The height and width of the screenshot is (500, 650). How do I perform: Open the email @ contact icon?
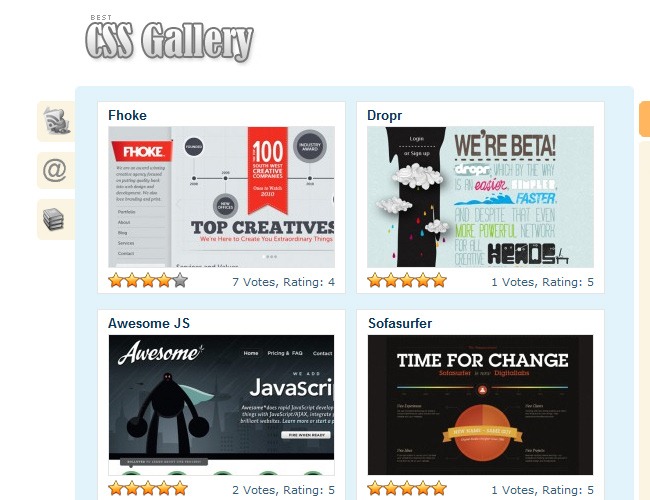pyautogui.click(x=56, y=170)
